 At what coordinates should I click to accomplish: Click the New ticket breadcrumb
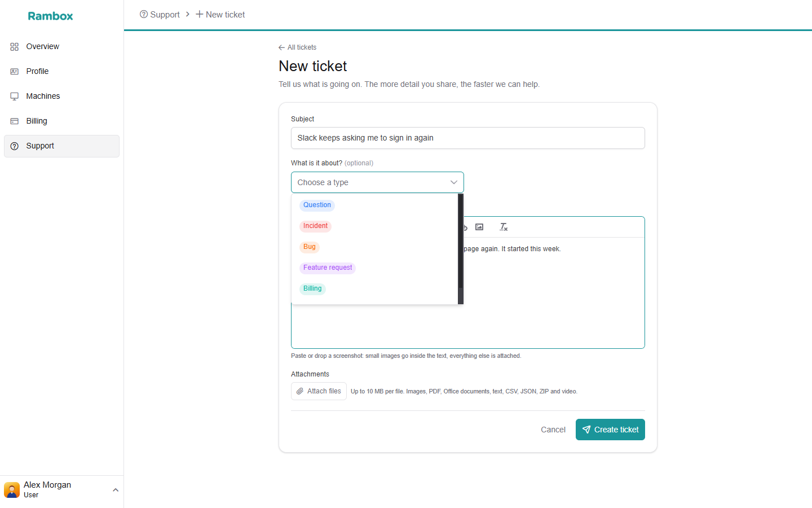[220, 15]
